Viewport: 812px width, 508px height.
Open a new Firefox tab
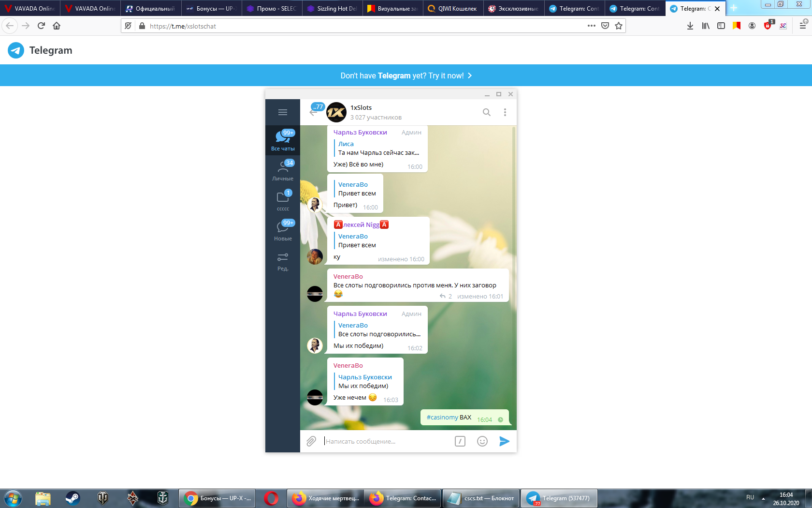pyautogui.click(x=734, y=8)
